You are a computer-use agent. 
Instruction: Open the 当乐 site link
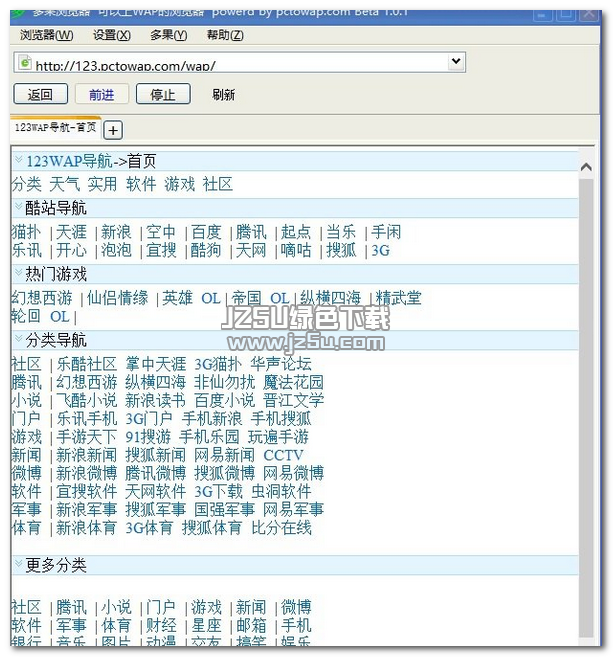pyautogui.click(x=341, y=232)
